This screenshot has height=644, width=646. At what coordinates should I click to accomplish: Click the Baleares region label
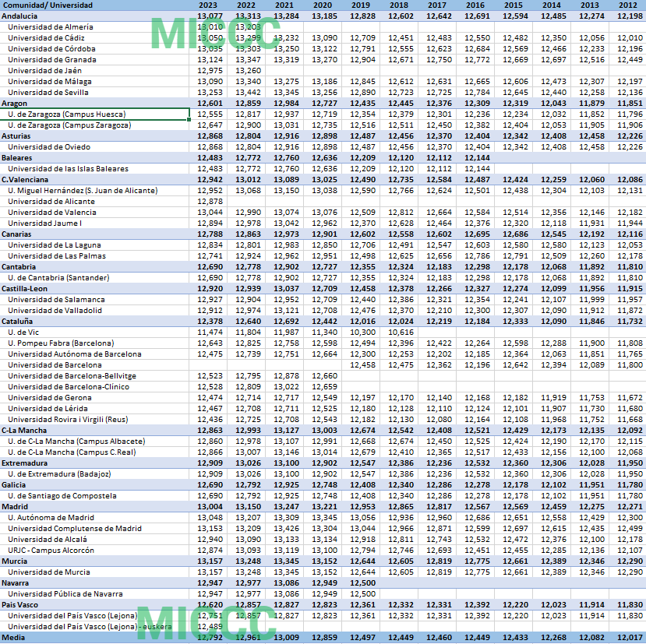pos(17,158)
